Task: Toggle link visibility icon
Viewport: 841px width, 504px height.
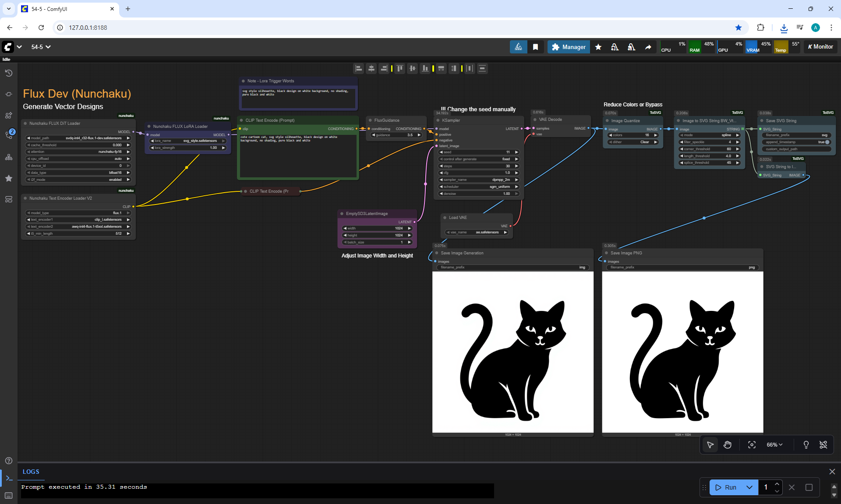Action: [x=823, y=445]
